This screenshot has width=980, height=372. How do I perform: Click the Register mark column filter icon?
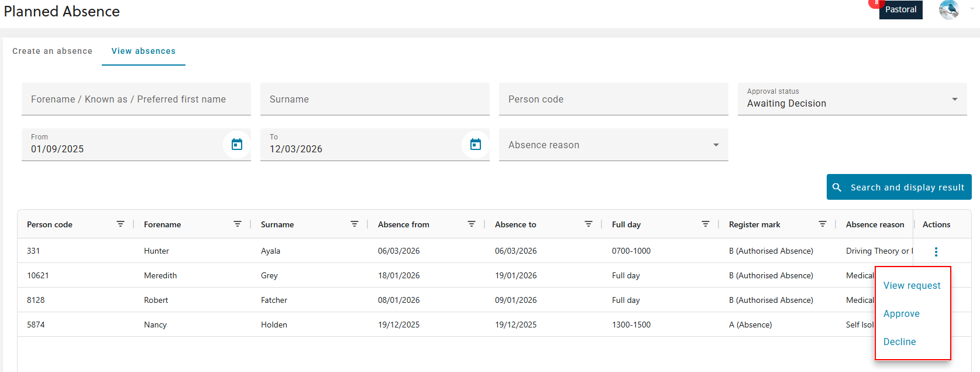tap(823, 224)
